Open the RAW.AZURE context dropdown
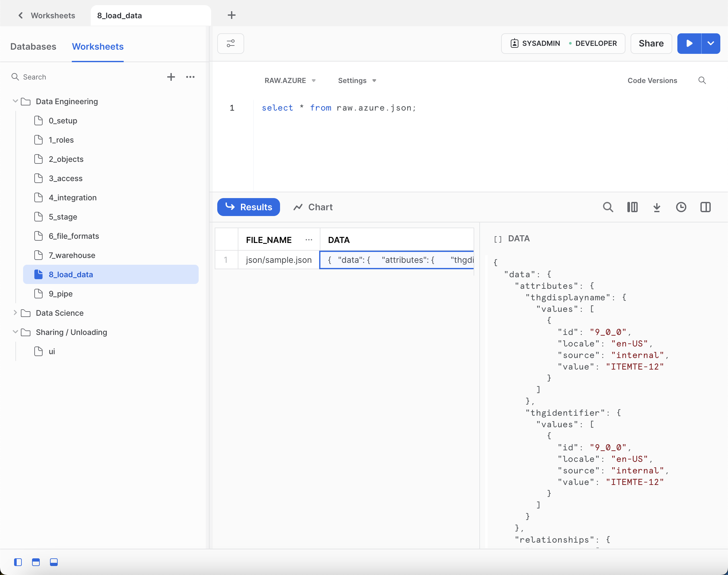 click(x=290, y=80)
